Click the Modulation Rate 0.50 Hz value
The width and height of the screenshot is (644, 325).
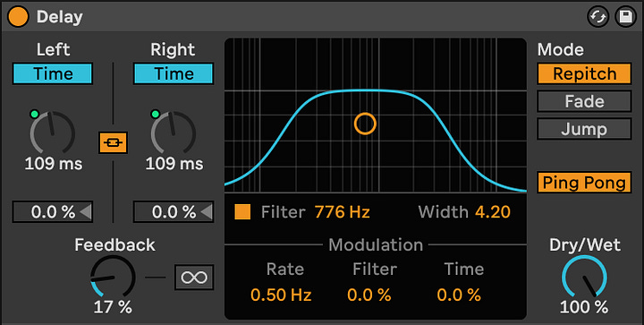pyautogui.click(x=281, y=295)
